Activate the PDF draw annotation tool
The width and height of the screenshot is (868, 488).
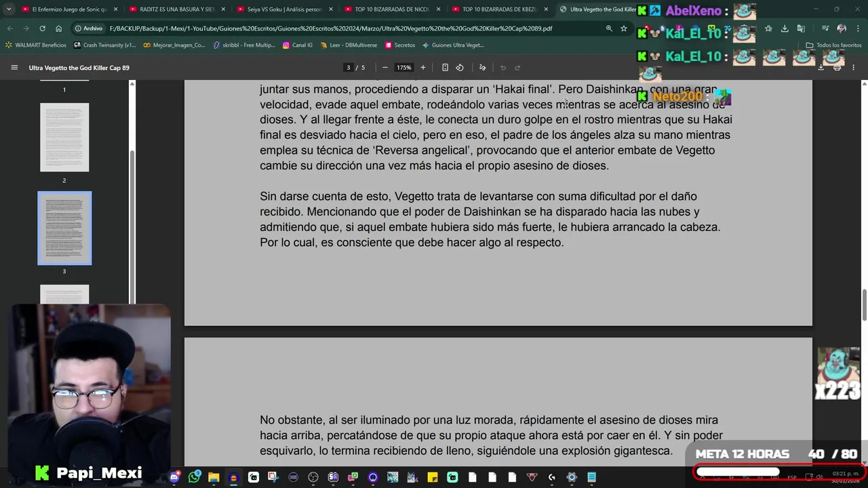[x=483, y=68]
